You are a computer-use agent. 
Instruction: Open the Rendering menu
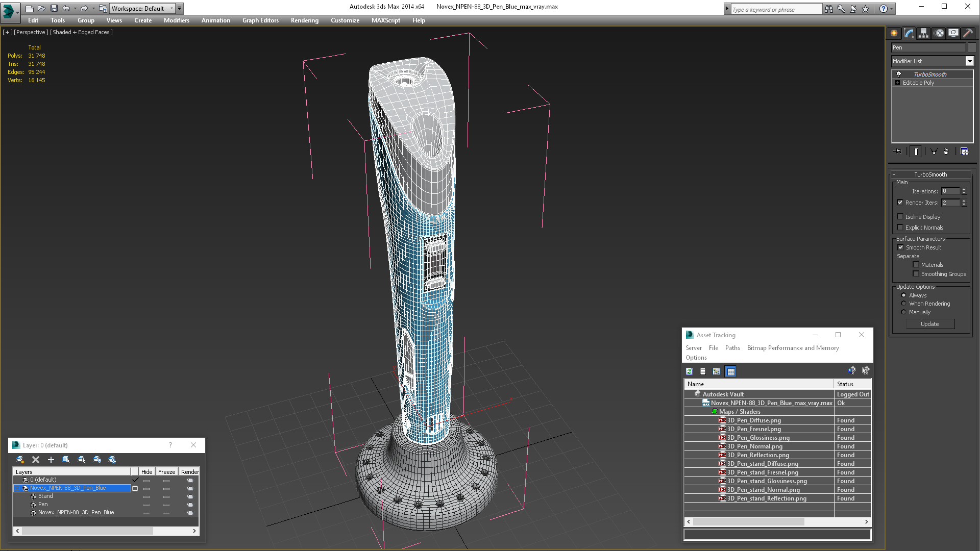[304, 20]
